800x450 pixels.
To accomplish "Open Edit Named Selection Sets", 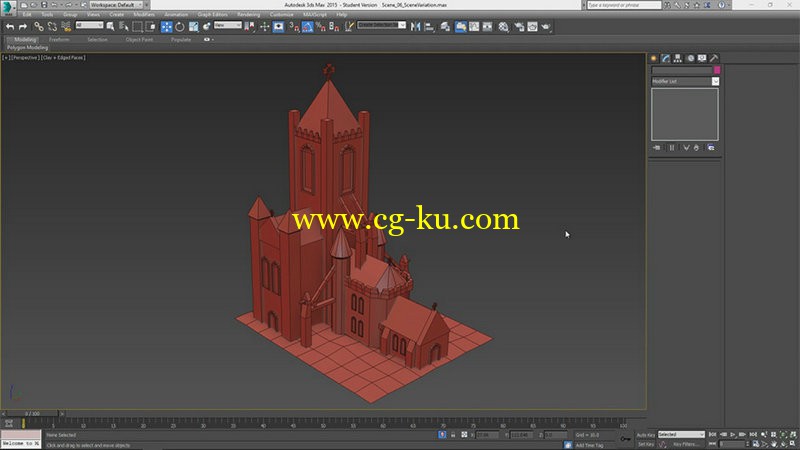I will click(x=349, y=27).
